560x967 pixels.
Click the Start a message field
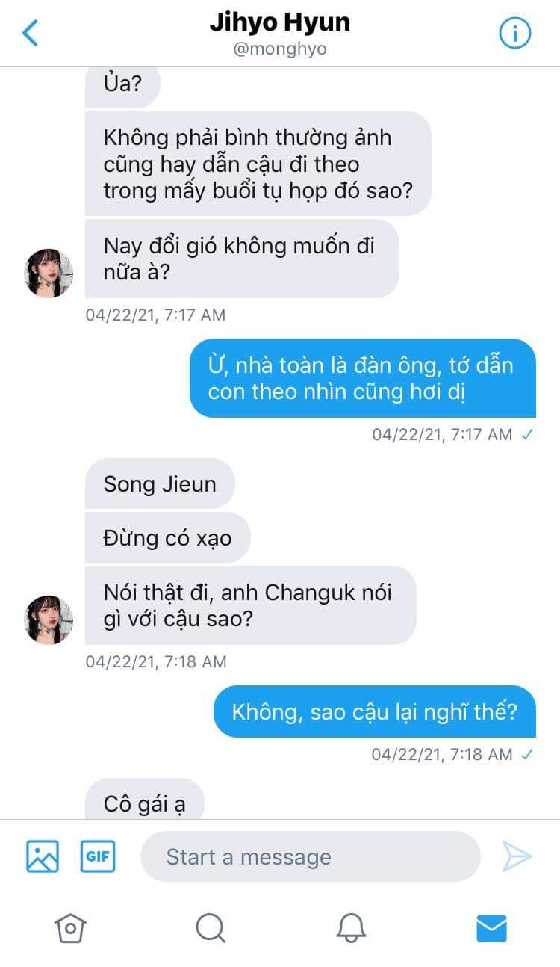[x=310, y=856]
